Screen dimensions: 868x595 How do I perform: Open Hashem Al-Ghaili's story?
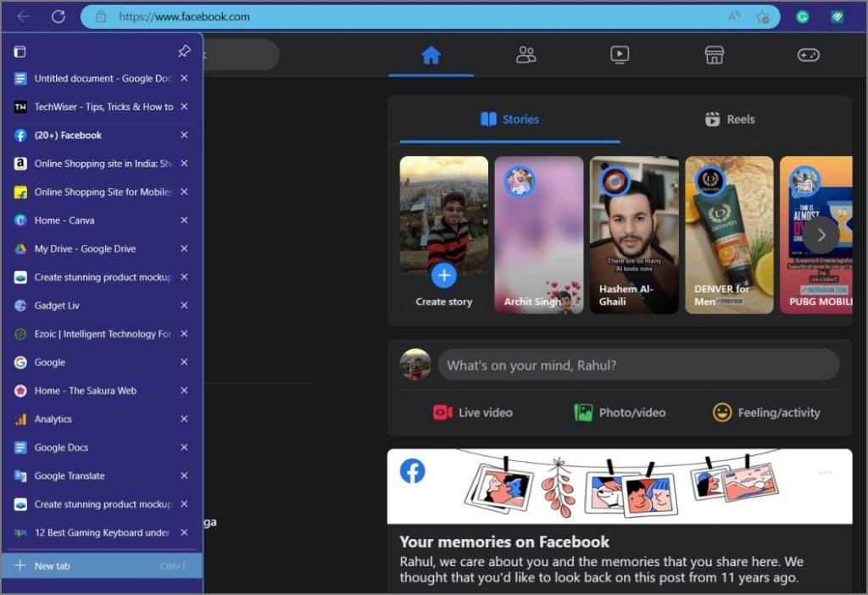[x=634, y=235]
